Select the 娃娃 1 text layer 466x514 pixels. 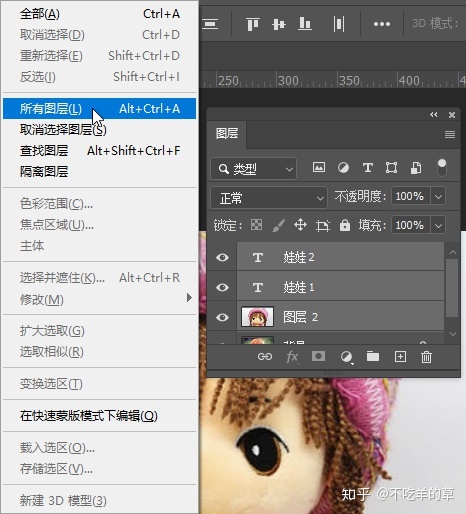[340, 287]
